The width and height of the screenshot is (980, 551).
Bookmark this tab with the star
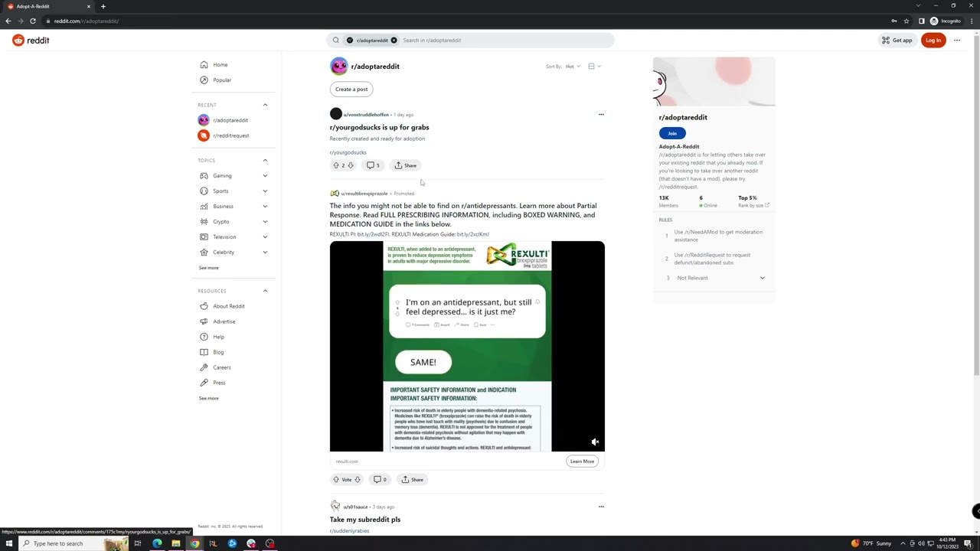click(906, 21)
